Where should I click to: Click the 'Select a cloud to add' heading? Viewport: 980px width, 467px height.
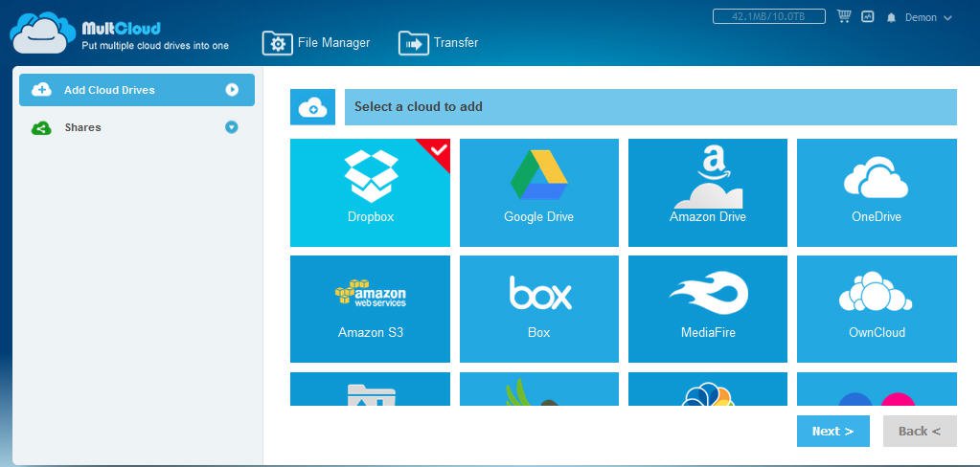coord(418,107)
